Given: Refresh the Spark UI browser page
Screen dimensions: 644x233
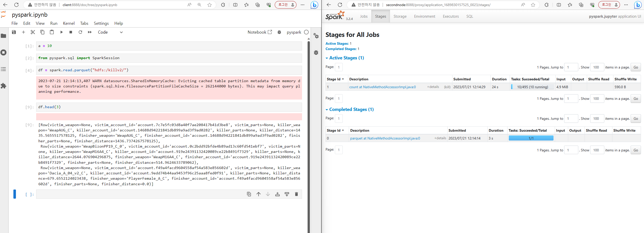Looking at the screenshot, I should 340,5.
